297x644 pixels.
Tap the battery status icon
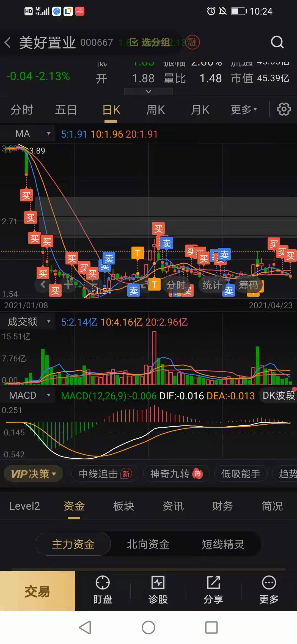tap(239, 11)
